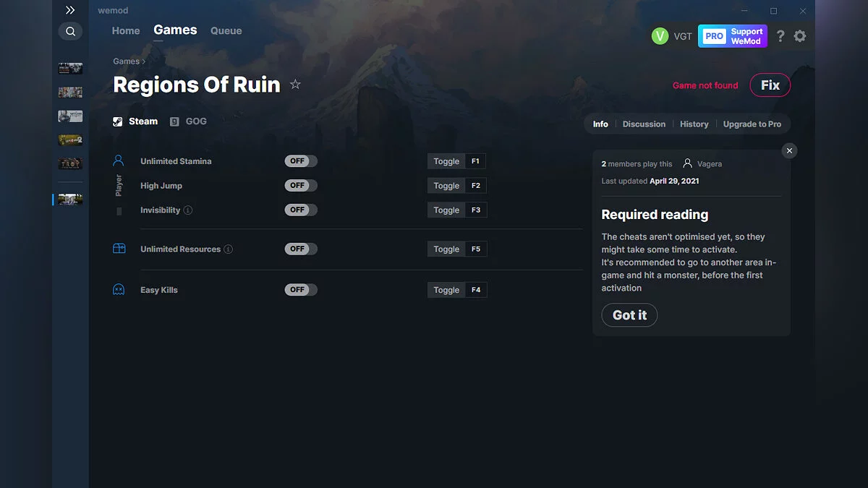Toggle Invisibility switch
This screenshot has height=488, width=868.
pyautogui.click(x=301, y=210)
